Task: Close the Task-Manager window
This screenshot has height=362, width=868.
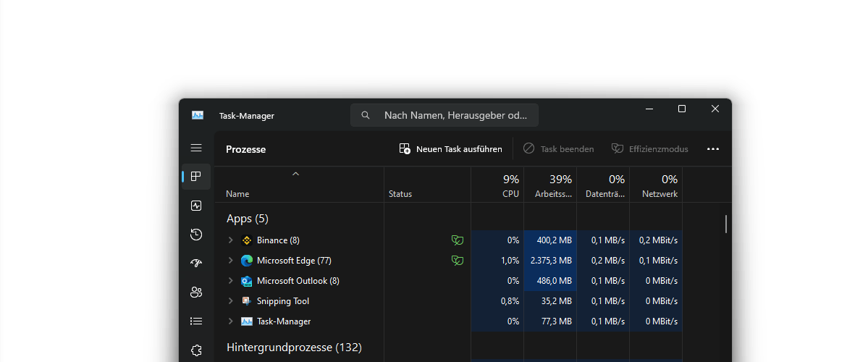Action: [715, 109]
